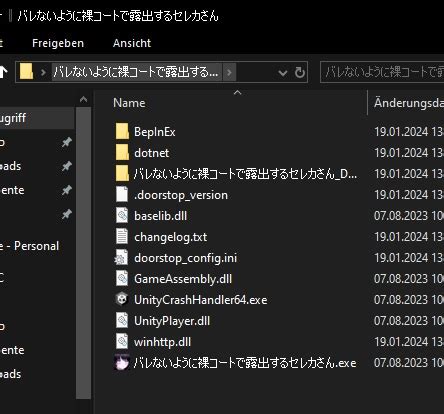Select GameAssembly.dll file name
444x414 pixels.
point(183,279)
